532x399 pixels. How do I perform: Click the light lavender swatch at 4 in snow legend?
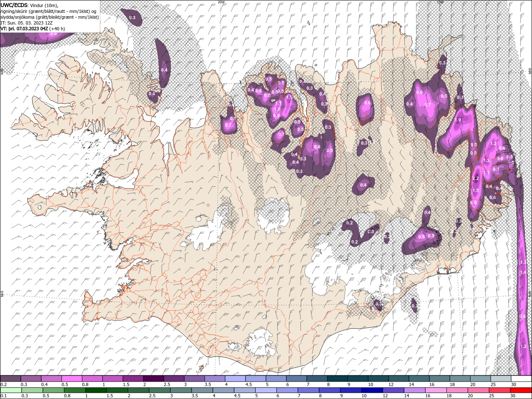click(x=235, y=379)
